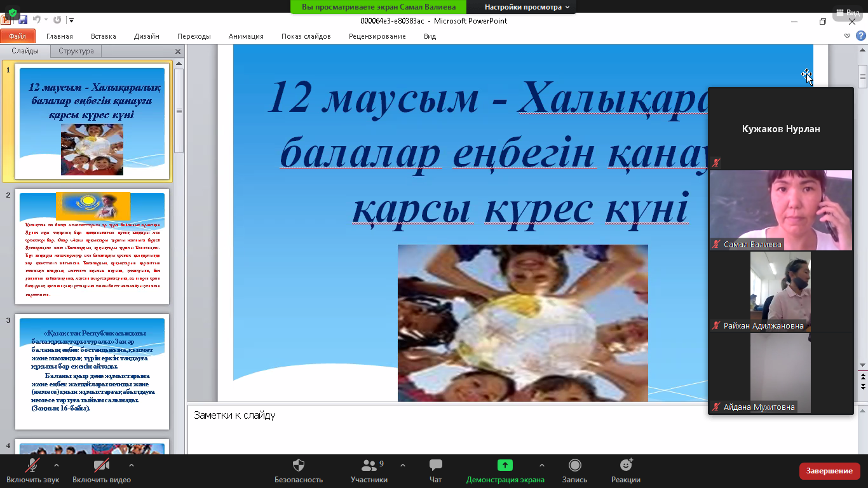The image size is (868, 488).
Task: Open the Показ слайдов ribbon tab
Action: click(x=306, y=36)
